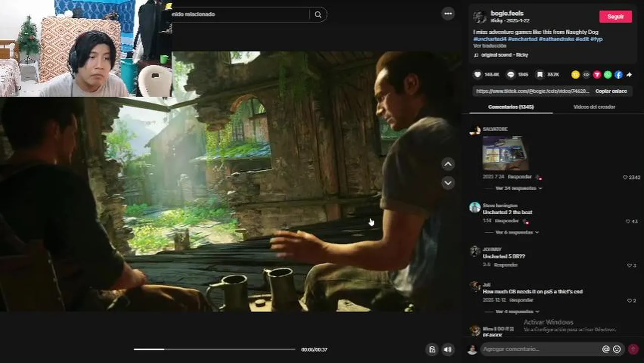The image size is (644, 363).
Task: Expand 'Ver 4 respuestas' replies
Action: coord(517,312)
